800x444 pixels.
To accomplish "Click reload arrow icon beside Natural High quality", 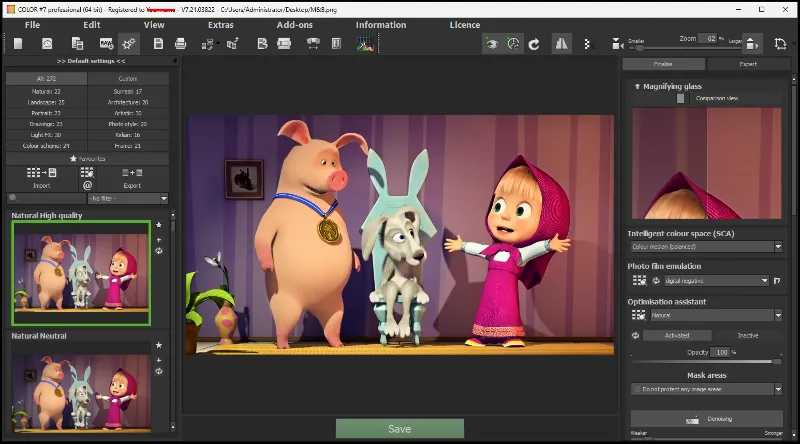I will pyautogui.click(x=159, y=251).
